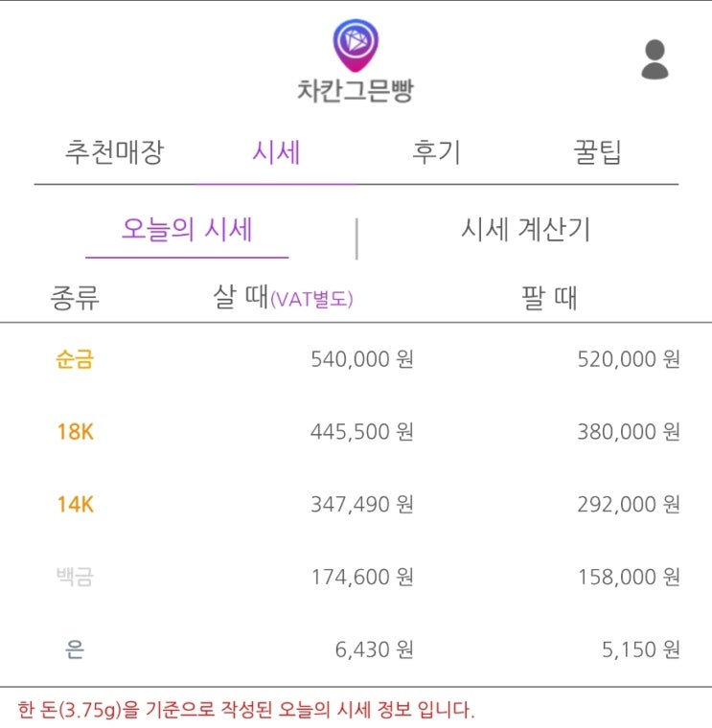Screen dimensions: 712x728
Task: Click the 살 때 column header
Action: click(x=240, y=299)
